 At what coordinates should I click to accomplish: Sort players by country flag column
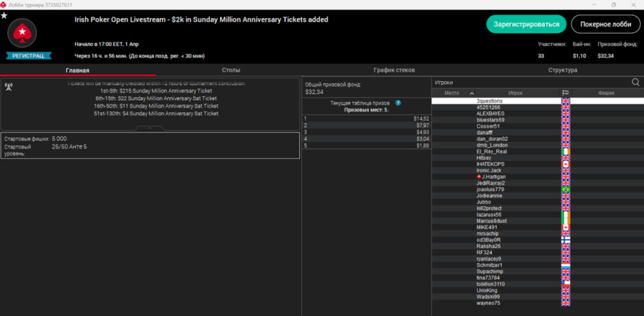tap(565, 94)
